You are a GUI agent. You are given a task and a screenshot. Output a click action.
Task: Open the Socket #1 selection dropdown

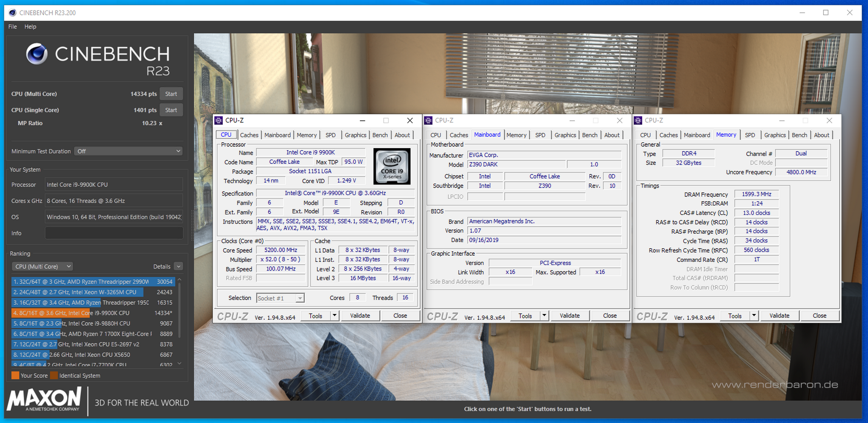coord(280,298)
